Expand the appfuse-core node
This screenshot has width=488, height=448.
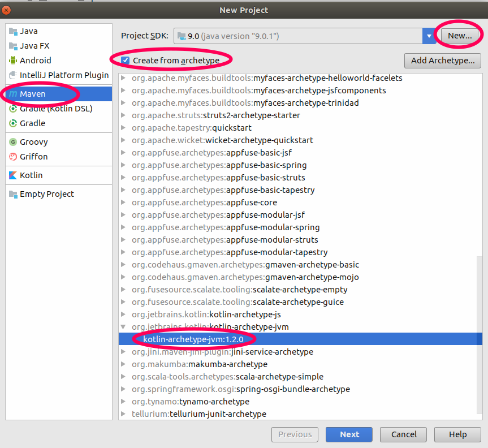[x=123, y=203]
